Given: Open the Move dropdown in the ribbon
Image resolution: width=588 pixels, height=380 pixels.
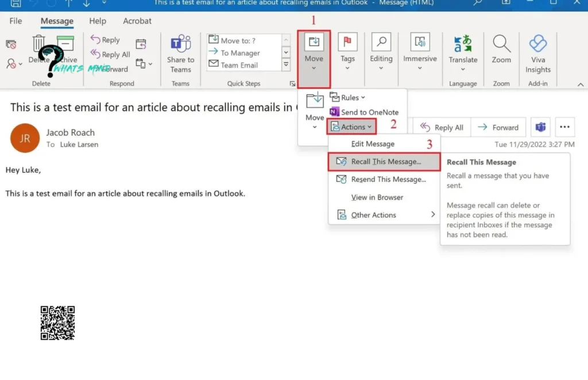Looking at the screenshot, I should click(314, 59).
